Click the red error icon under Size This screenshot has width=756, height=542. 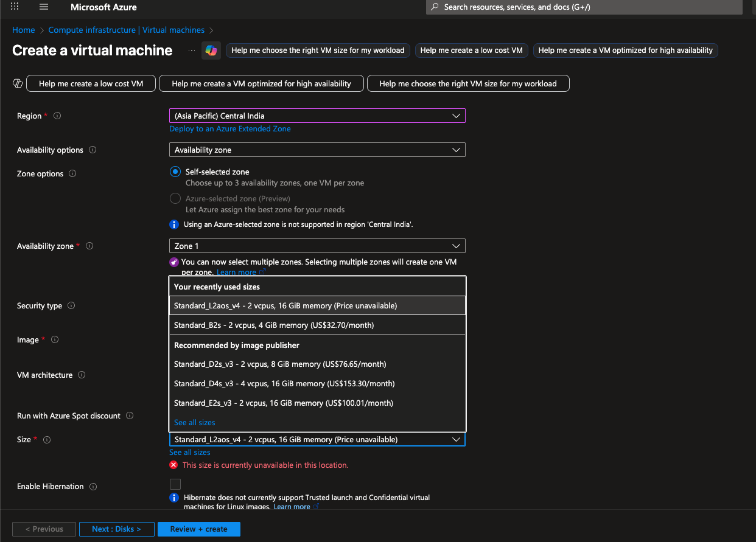[173, 465]
